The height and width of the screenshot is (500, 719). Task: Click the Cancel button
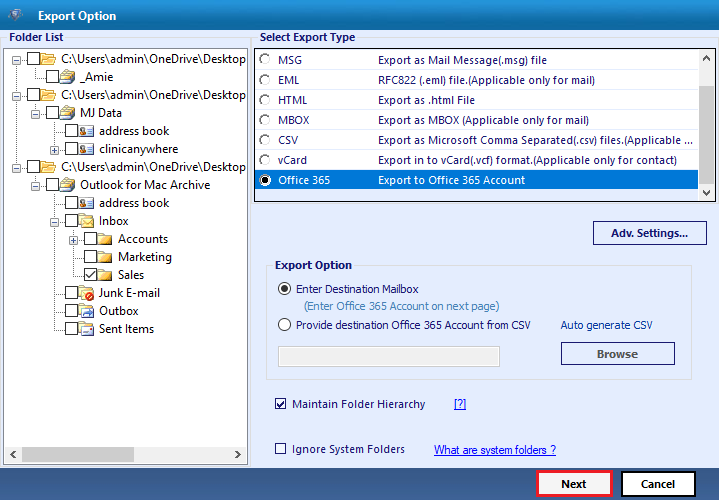658,483
